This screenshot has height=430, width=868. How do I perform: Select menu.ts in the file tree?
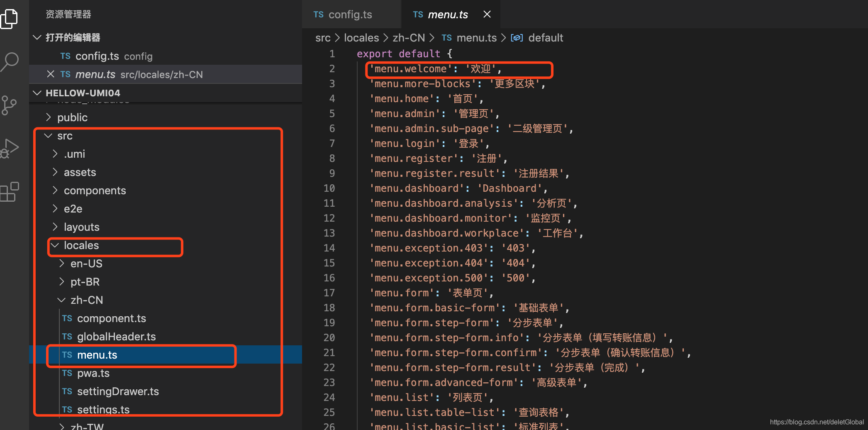click(97, 355)
